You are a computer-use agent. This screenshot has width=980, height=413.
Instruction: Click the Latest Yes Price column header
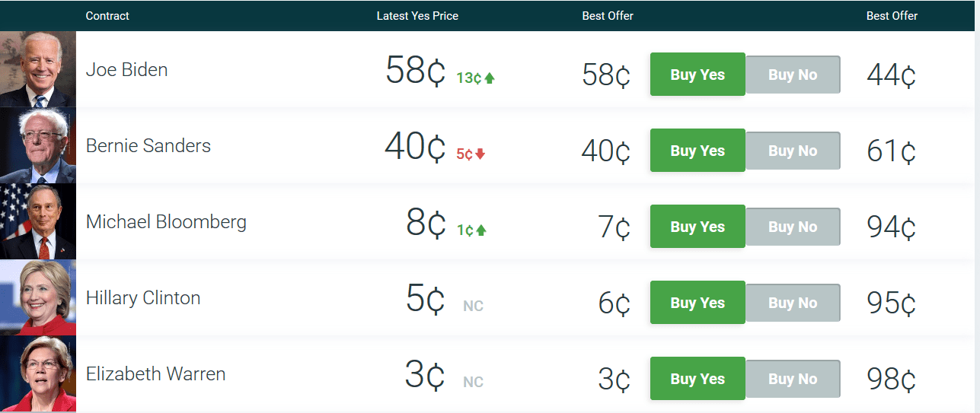[x=417, y=15]
